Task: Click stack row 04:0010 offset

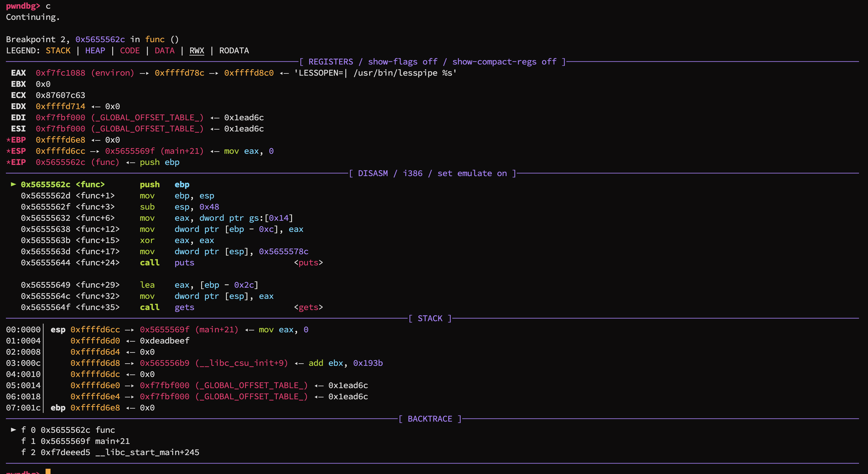Action: (23, 374)
